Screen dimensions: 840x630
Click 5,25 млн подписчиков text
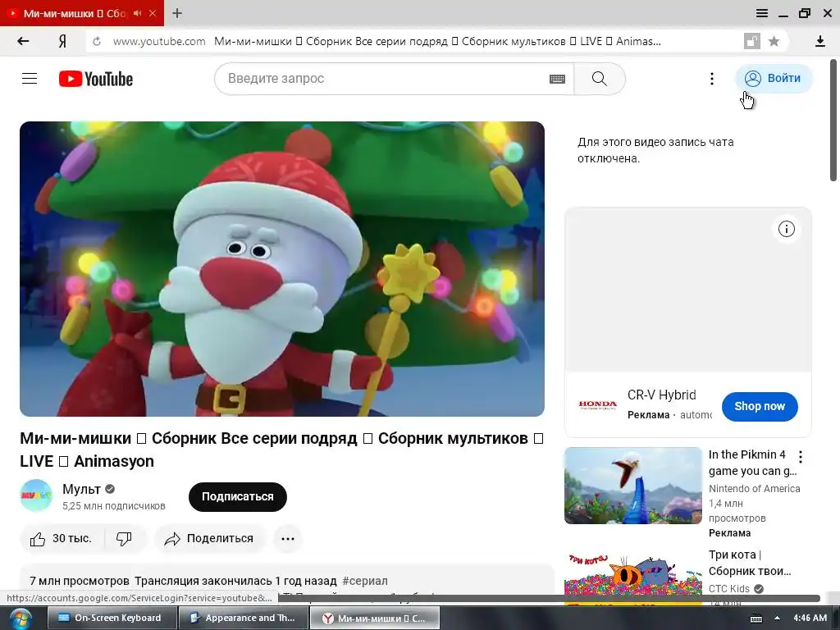pos(113,505)
